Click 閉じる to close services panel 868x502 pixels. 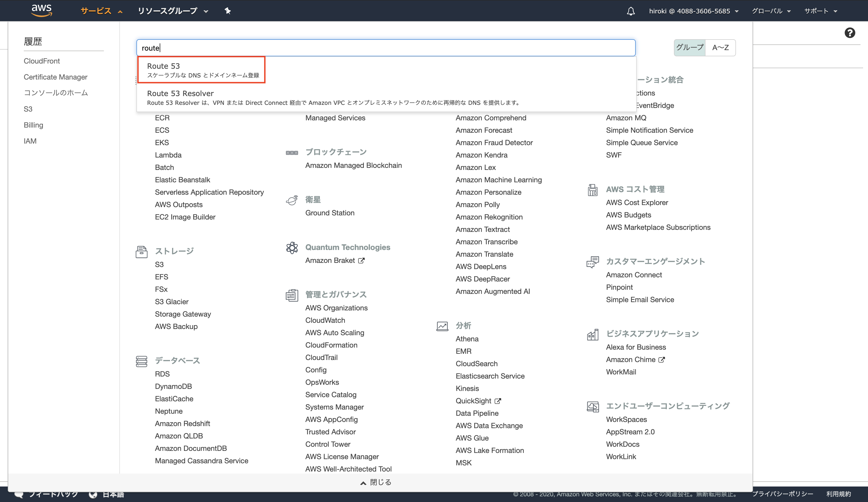pos(376,482)
